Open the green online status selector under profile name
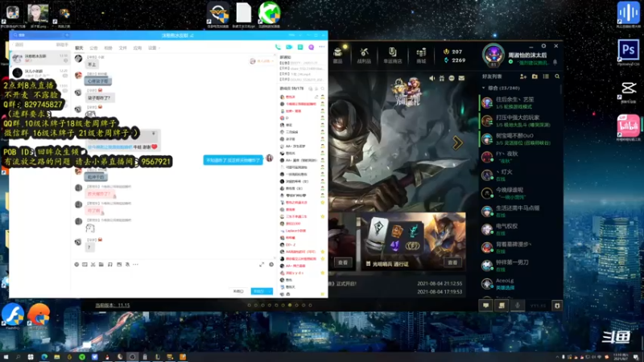This screenshot has height=362, width=644. click(510, 62)
